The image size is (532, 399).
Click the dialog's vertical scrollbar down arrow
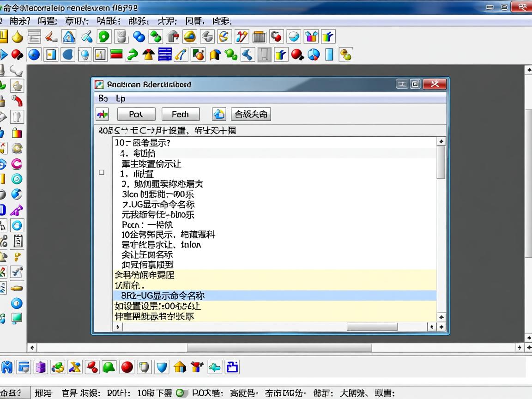click(x=441, y=317)
